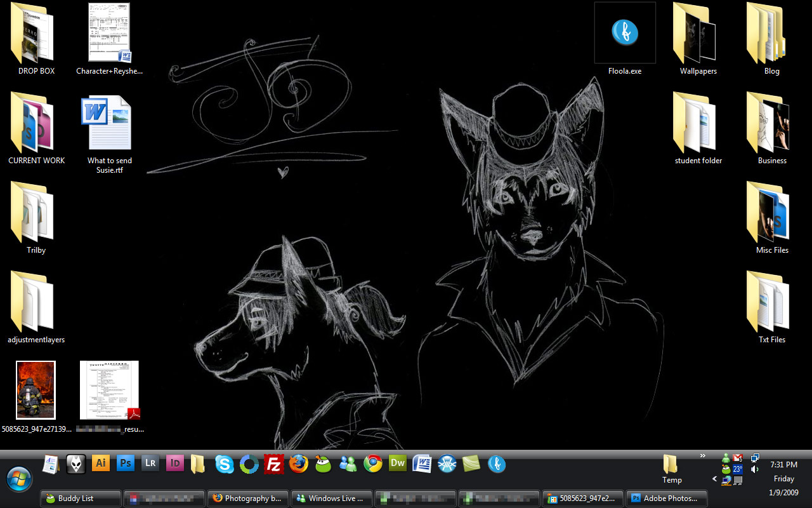Screen dimensions: 812x508
Task: Launch Adobe Illustrator from quick launch
Action: click(101, 463)
